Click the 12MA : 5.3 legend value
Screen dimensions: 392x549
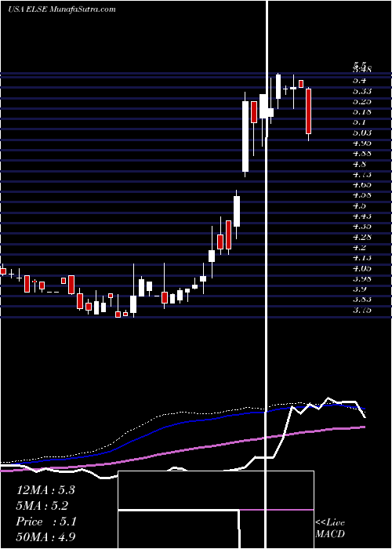coord(45,490)
